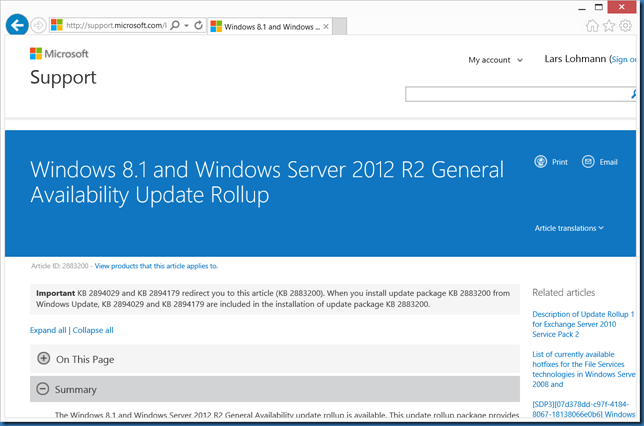Screen dimensions: 644x426
Task: Click the browser Forward arrow button
Action: (x=38, y=25)
